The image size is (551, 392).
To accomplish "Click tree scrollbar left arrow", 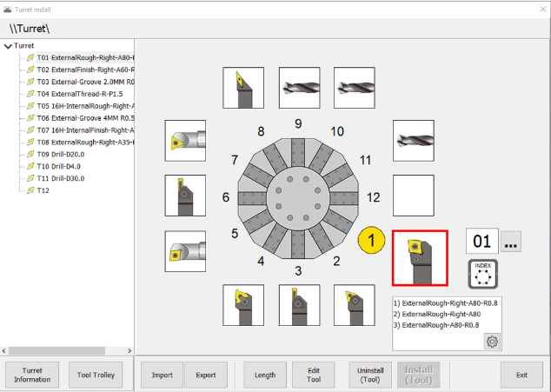I will (x=3, y=351).
